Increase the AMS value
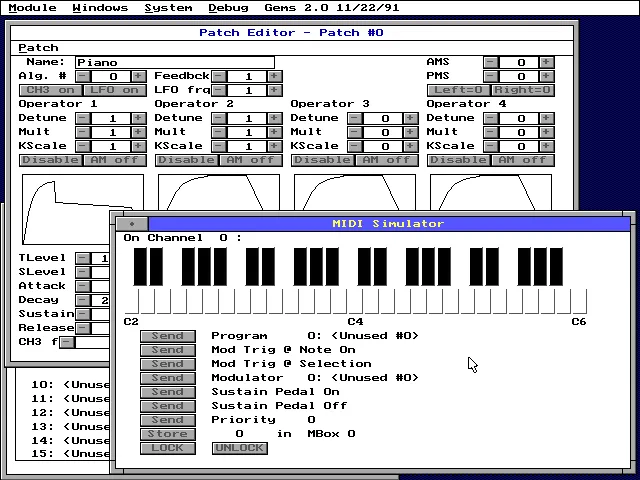The width and height of the screenshot is (640, 480). point(546,62)
